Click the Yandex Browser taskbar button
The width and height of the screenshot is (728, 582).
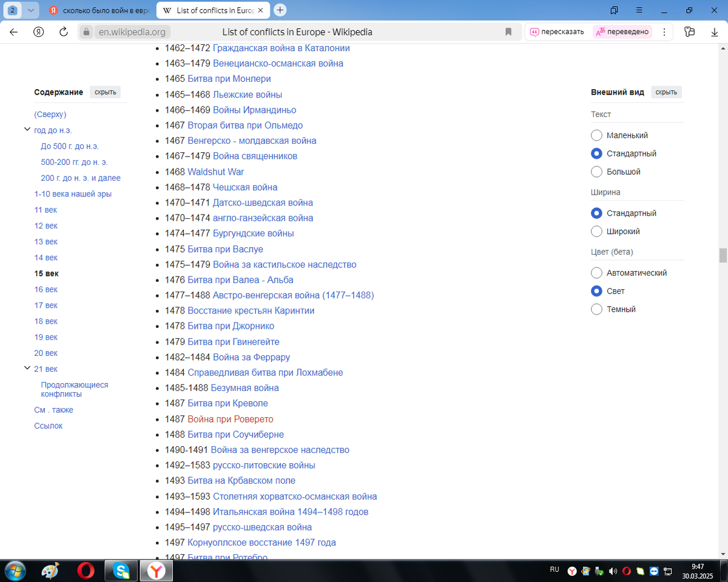(157, 571)
